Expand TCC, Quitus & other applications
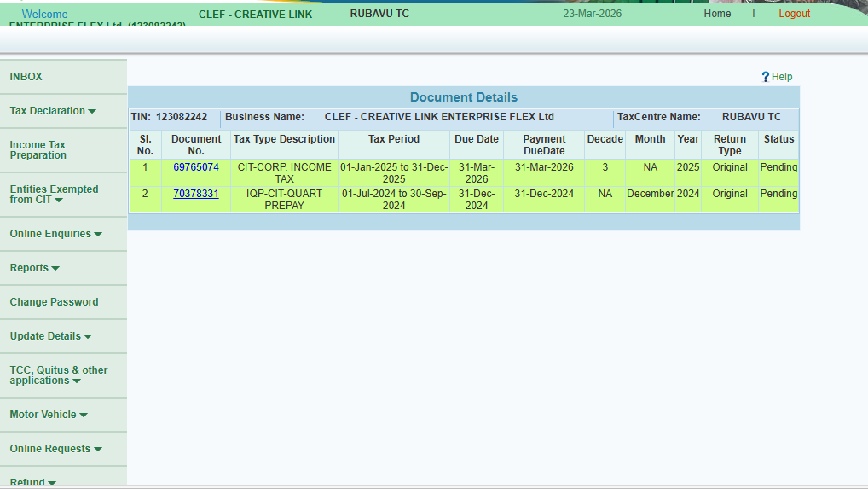This screenshot has height=489, width=868. pos(58,375)
